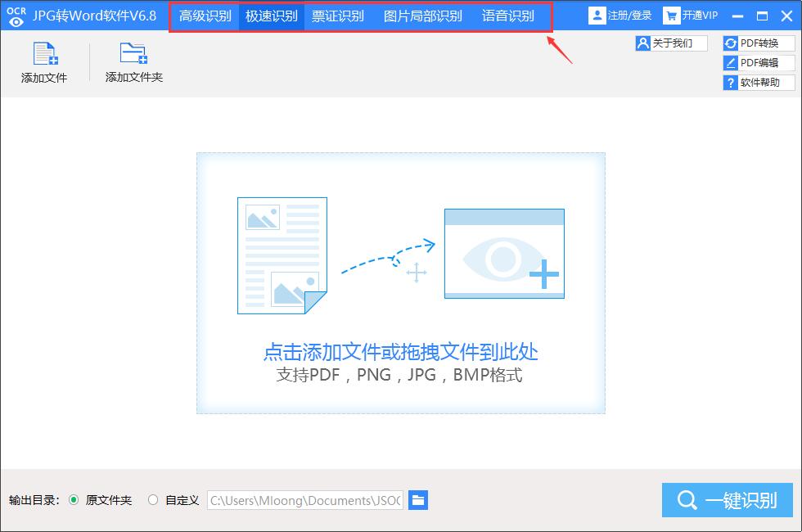Select the 原文件夹 radio option
This screenshot has width=802, height=532.
pyautogui.click(x=74, y=500)
